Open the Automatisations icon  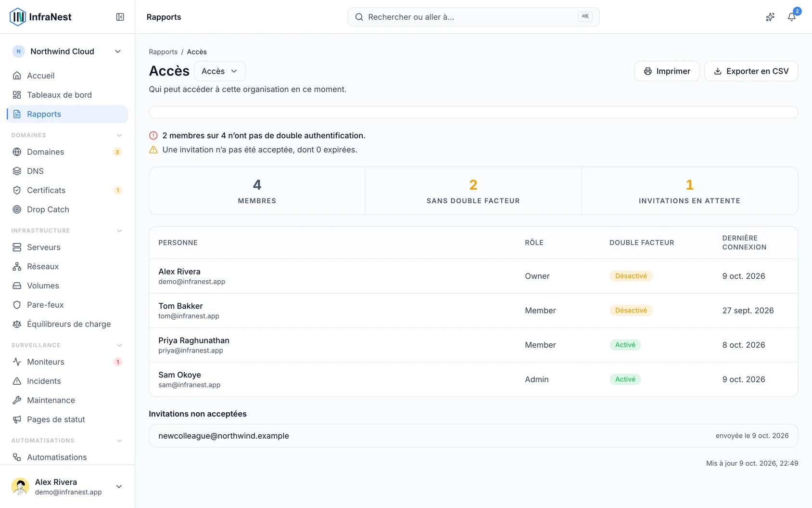click(17, 457)
